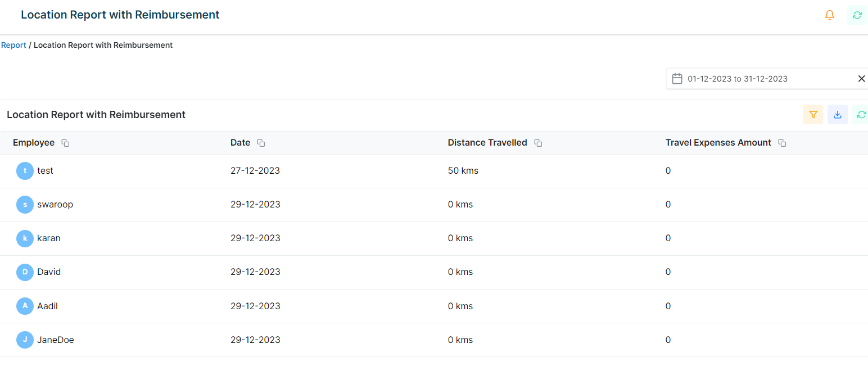Viewport: 868px width, 384px height.
Task: Clear the selected date range
Action: pos(861,79)
